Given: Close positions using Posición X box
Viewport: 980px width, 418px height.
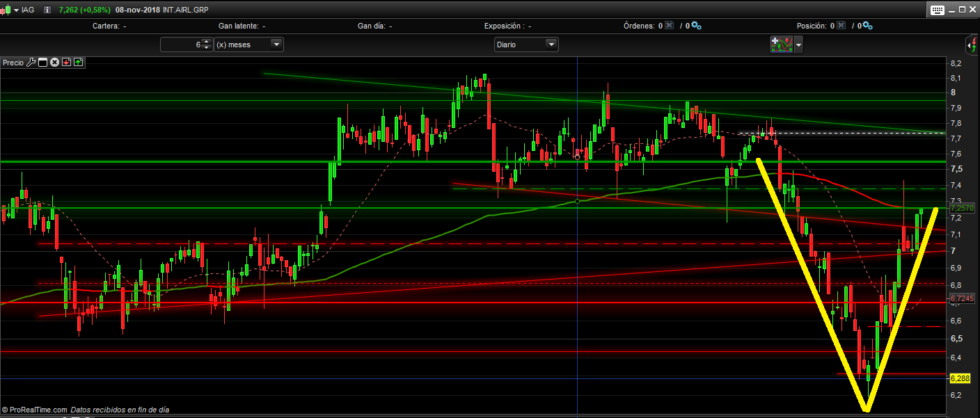Looking at the screenshot, I should [841, 26].
